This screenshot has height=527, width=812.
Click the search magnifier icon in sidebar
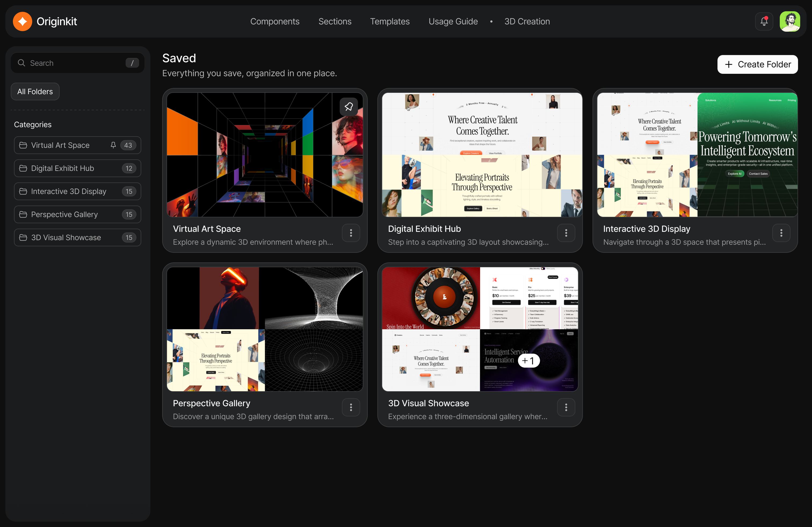pos(21,63)
